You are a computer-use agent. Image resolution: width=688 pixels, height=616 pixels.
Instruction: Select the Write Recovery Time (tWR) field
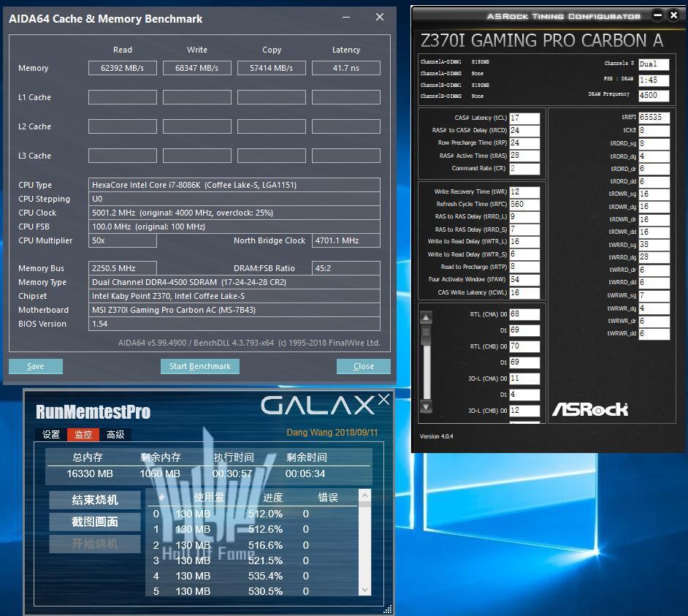pos(524,192)
